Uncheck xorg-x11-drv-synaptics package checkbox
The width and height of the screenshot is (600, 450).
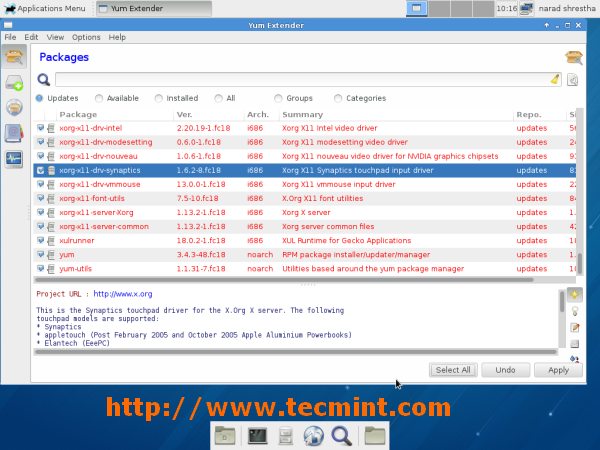click(x=40, y=170)
